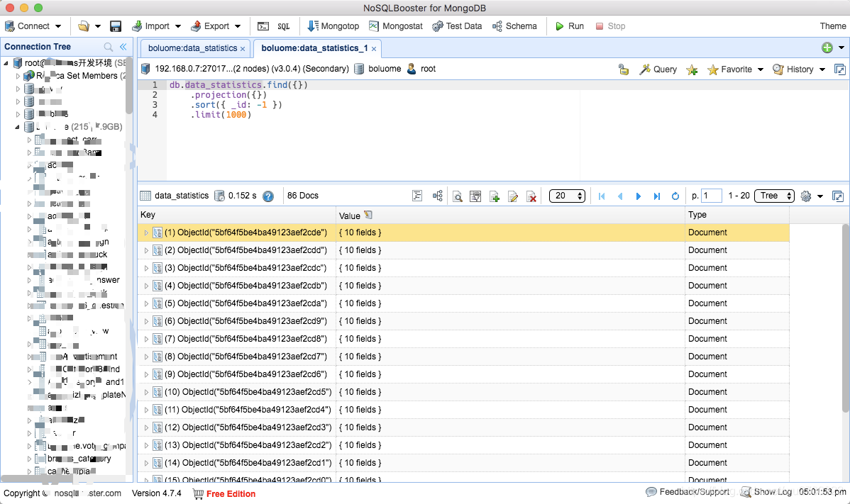Click the Stop button
This screenshot has height=504, width=850.
click(x=610, y=26)
